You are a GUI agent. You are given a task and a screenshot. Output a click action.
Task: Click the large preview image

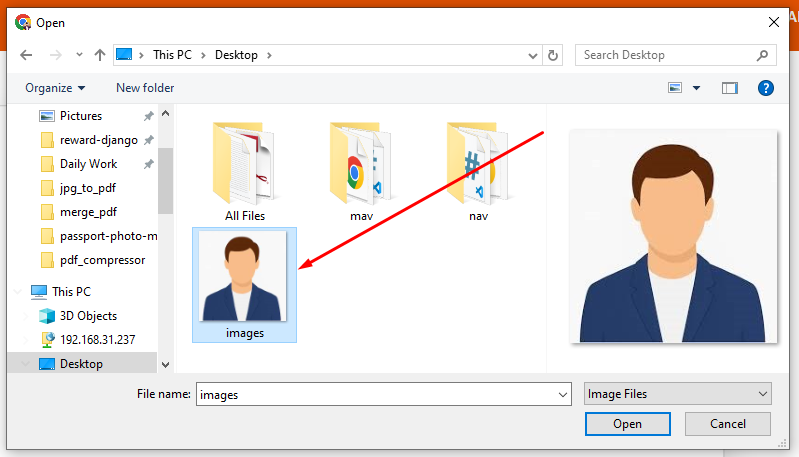[673, 236]
